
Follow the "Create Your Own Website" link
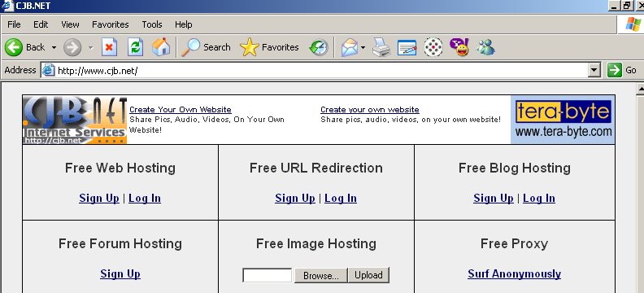coord(181,110)
